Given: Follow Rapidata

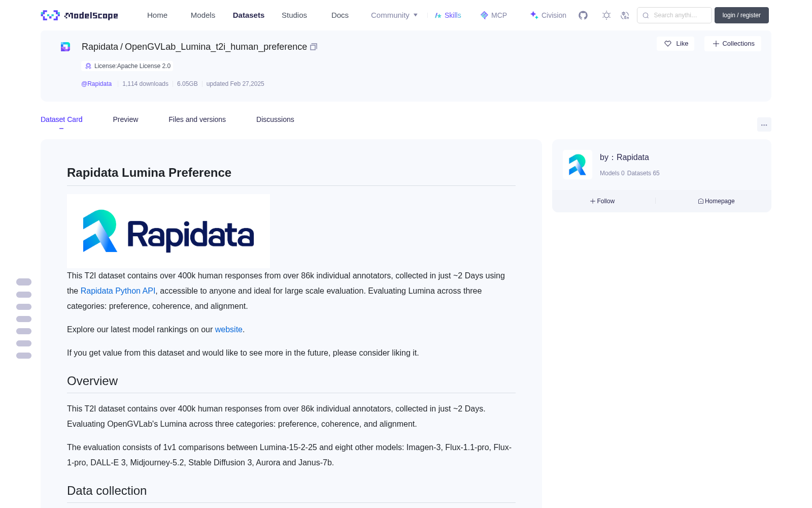Looking at the screenshot, I should coord(602,201).
